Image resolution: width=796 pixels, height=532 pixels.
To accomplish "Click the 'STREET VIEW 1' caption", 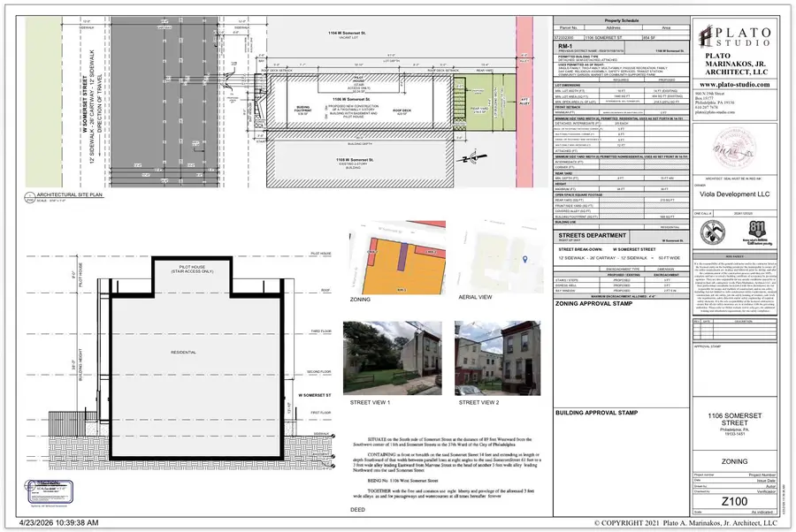I will [x=370, y=403].
